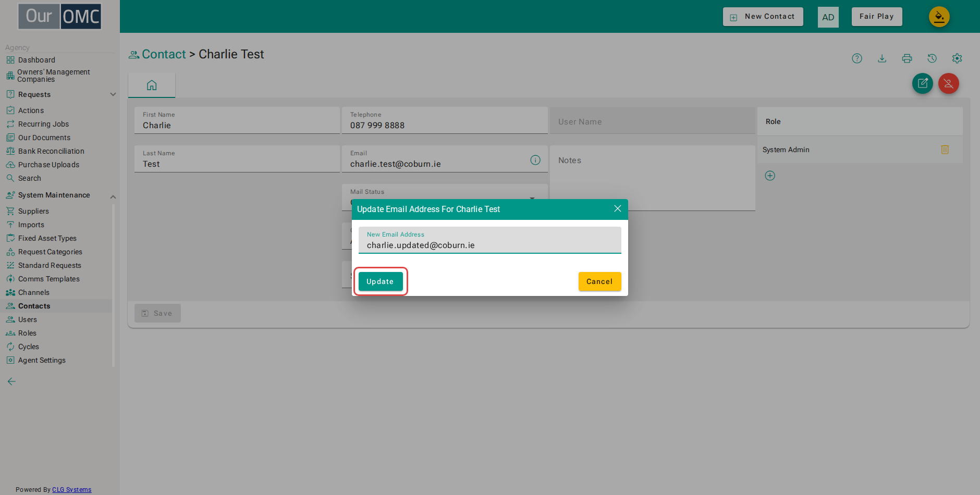Screen dimensions: 980x495
Task: Click the Fair Play button
Action: coord(877,17)
